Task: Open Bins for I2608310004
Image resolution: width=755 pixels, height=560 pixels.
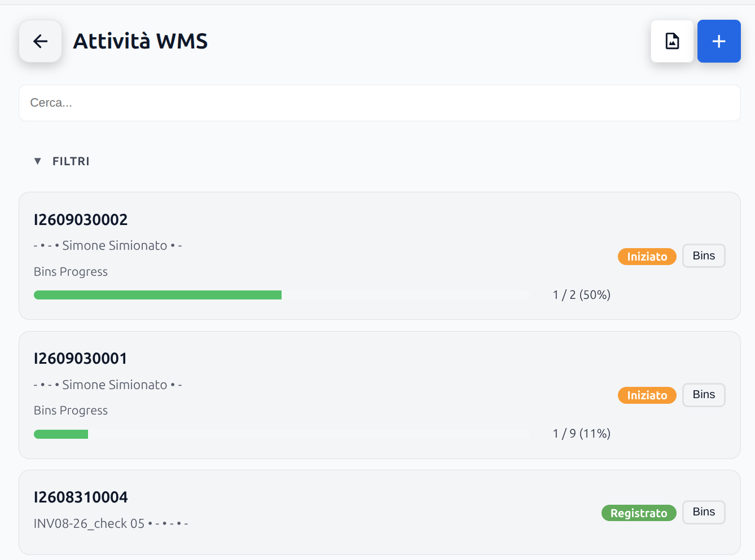Action: pos(704,512)
